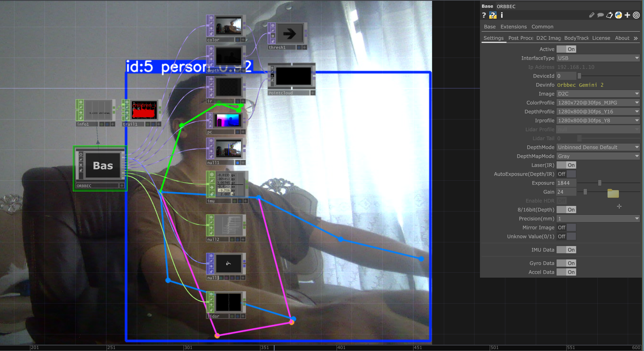Open the About parameter tab
This screenshot has height=351, width=644.
[622, 38]
